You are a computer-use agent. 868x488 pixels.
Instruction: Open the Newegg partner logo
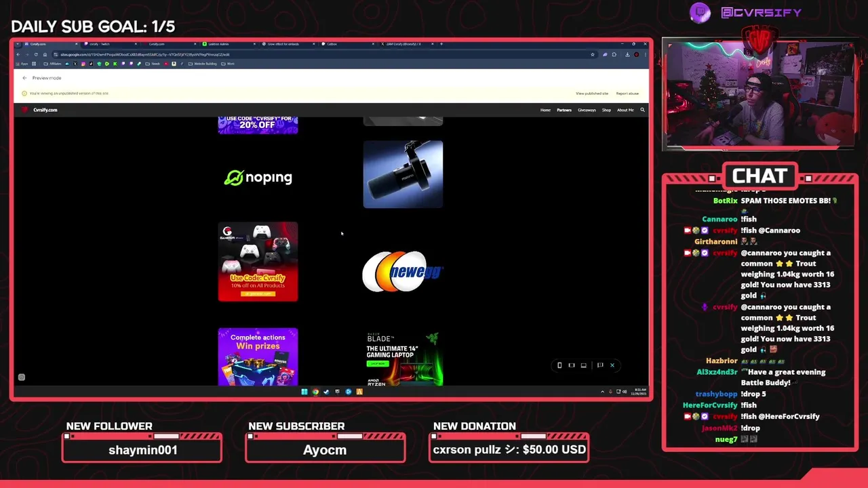[x=403, y=272]
